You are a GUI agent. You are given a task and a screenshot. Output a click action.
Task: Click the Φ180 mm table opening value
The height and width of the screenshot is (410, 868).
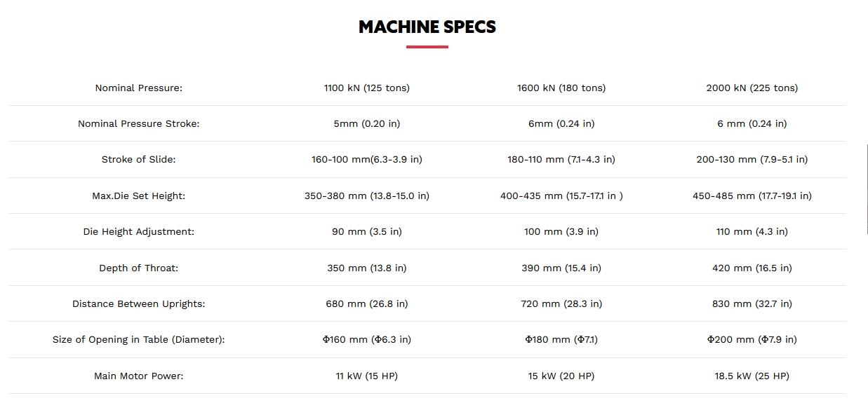coord(561,339)
